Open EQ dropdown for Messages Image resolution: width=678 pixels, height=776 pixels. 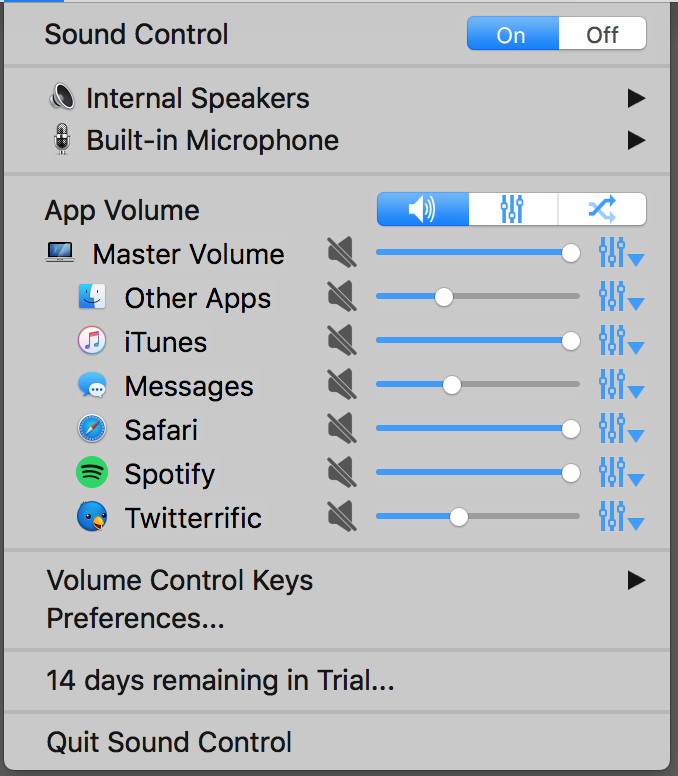point(621,385)
